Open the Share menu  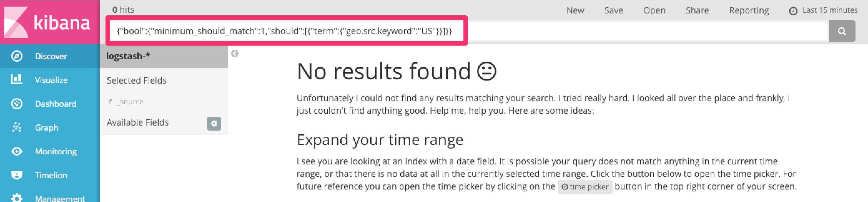[x=697, y=10]
